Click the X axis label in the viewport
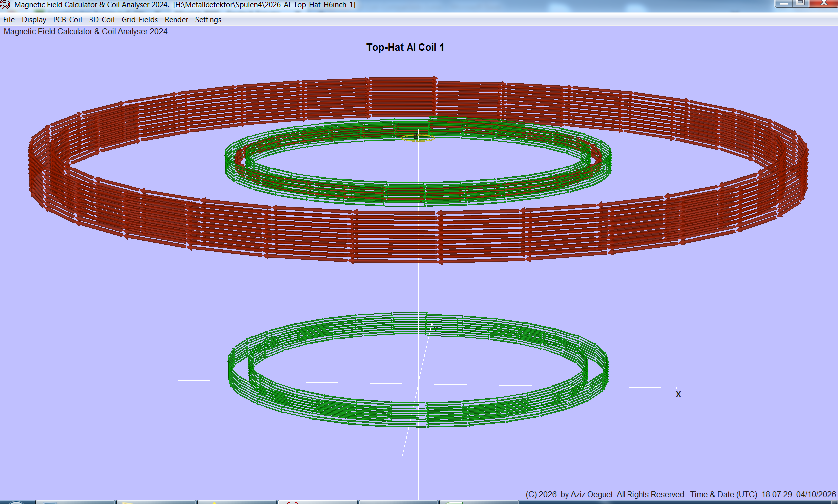 coord(678,394)
